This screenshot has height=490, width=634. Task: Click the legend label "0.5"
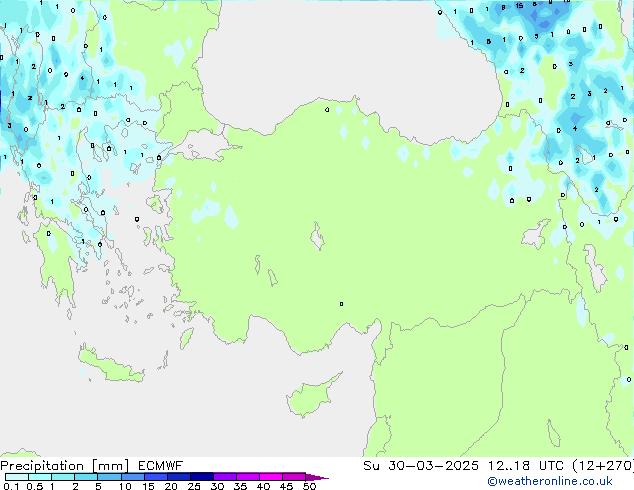click(x=35, y=486)
